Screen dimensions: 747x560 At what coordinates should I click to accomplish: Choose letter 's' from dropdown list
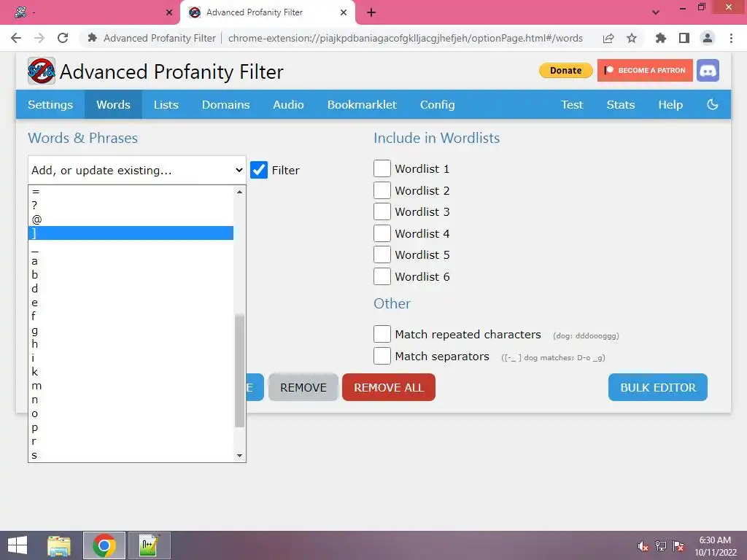pyautogui.click(x=131, y=455)
